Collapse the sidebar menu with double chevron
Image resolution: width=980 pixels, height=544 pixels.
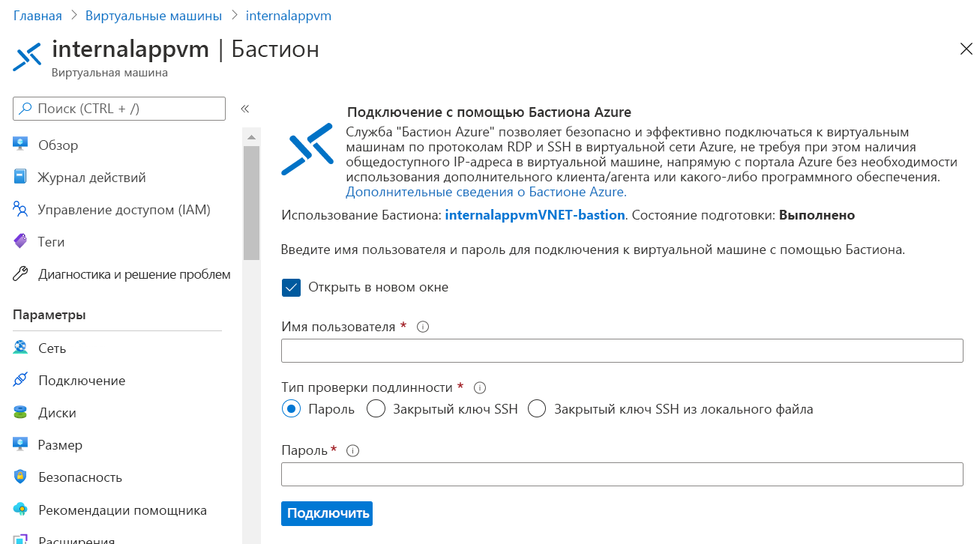point(244,109)
